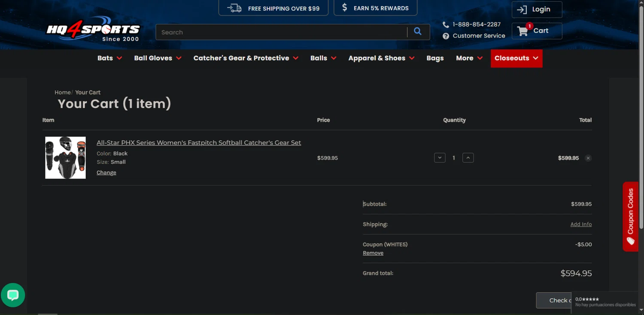Screen dimensions: 644x315
Task: Click the Search input field
Action: (x=281, y=32)
